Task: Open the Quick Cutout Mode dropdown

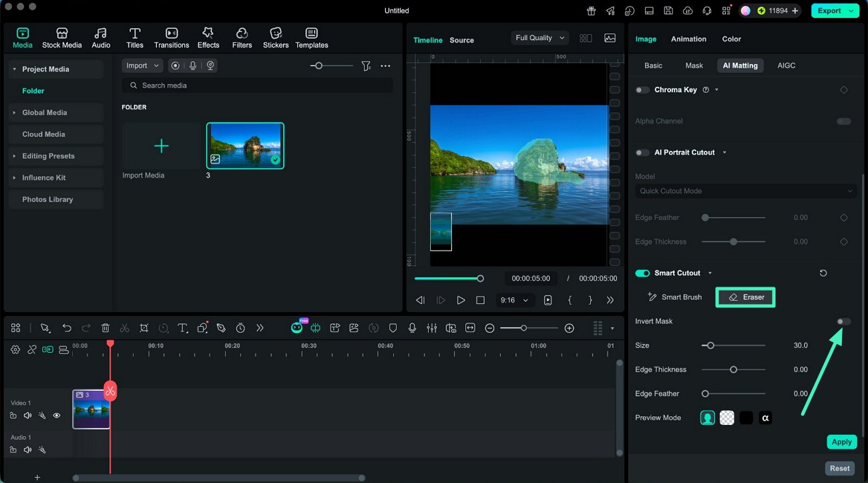Action: click(x=746, y=191)
